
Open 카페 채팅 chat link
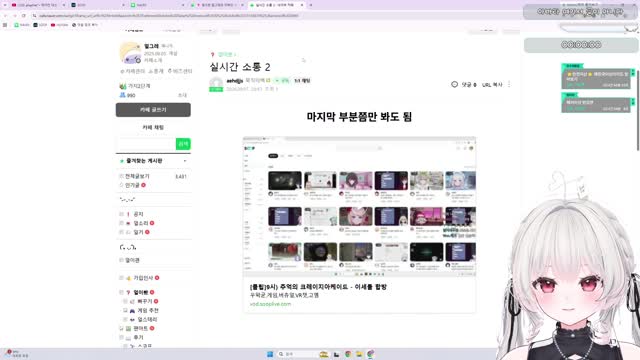(x=153, y=127)
